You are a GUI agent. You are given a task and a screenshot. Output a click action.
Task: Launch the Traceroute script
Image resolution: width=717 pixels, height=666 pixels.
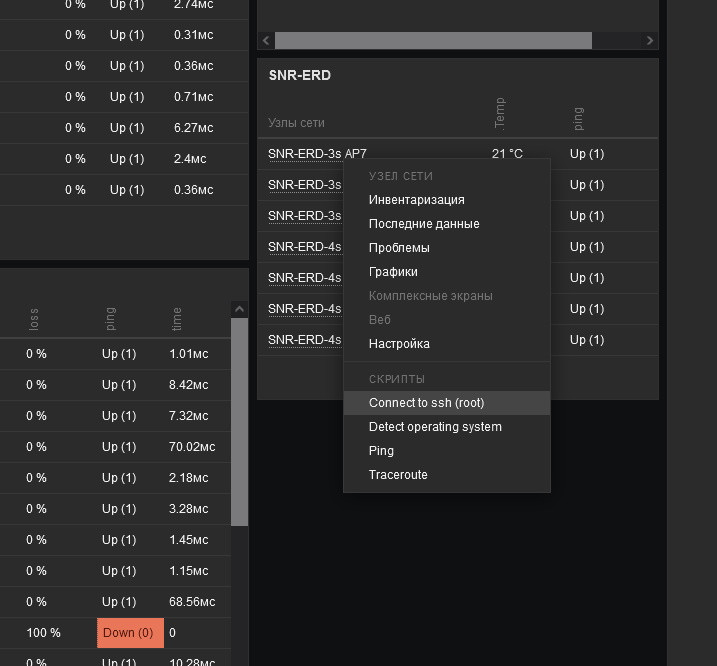tap(398, 475)
